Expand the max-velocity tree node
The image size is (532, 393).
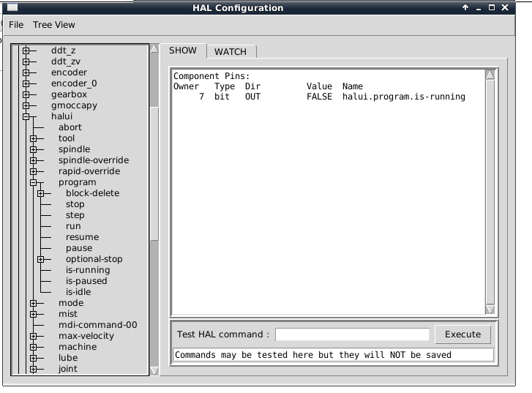pos(33,336)
